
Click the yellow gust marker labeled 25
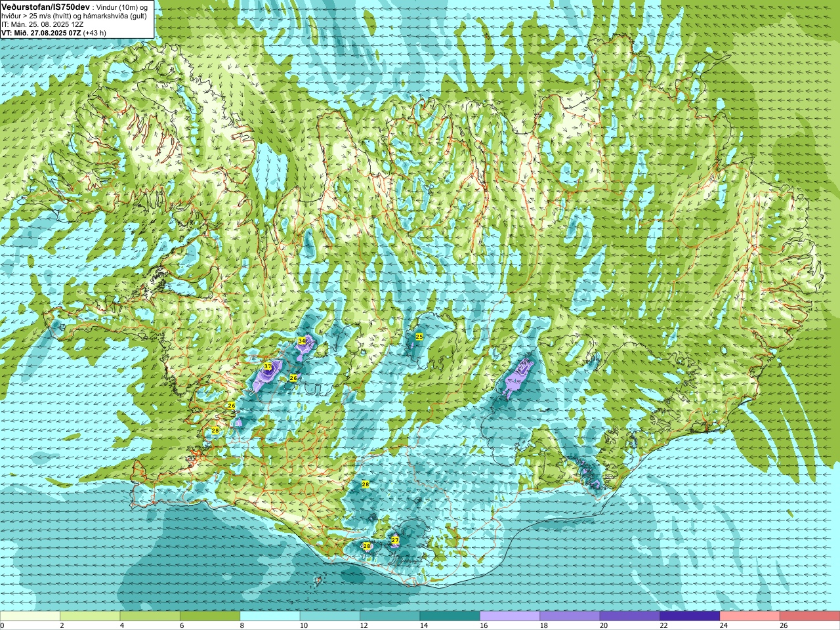[x=419, y=337]
